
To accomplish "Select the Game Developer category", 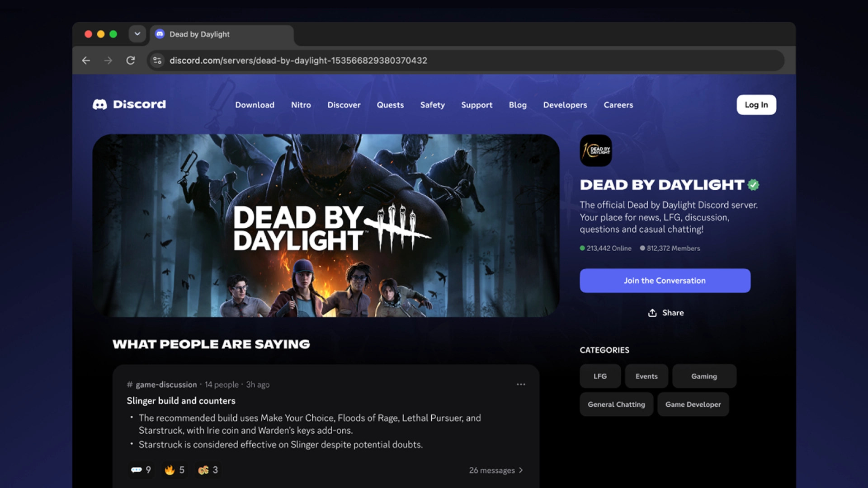I will pos(693,404).
